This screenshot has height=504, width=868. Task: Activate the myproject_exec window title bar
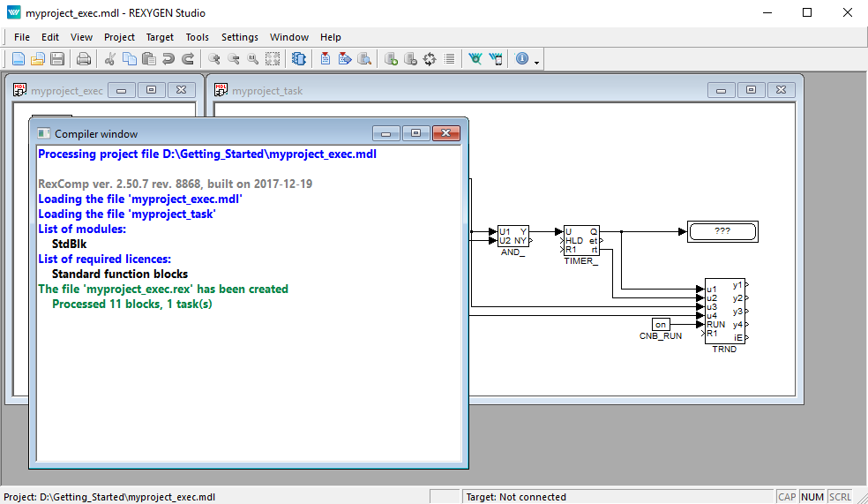67,91
